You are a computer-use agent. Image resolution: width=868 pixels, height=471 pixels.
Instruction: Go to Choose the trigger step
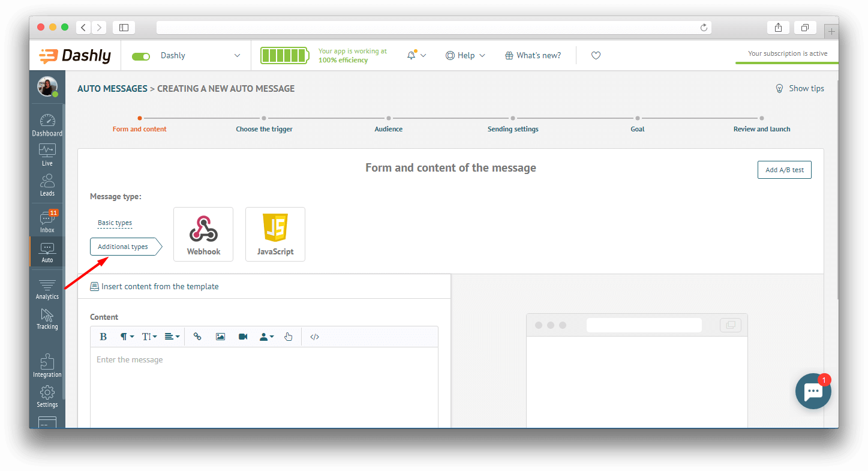coord(264,129)
